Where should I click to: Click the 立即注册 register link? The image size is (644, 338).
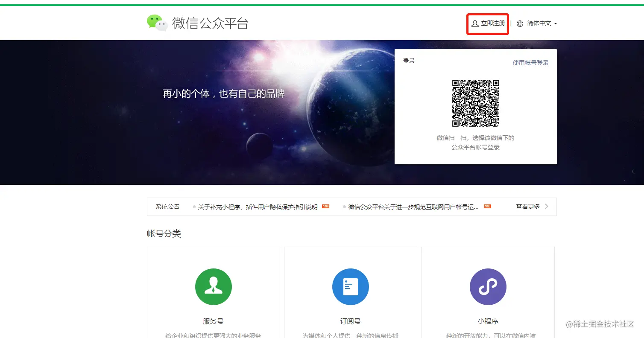(x=493, y=23)
